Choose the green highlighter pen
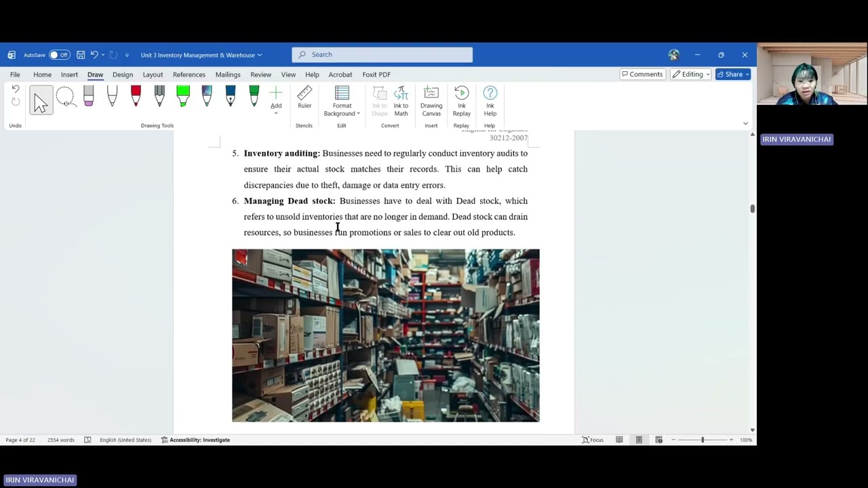The width and height of the screenshot is (868, 488). [183, 96]
